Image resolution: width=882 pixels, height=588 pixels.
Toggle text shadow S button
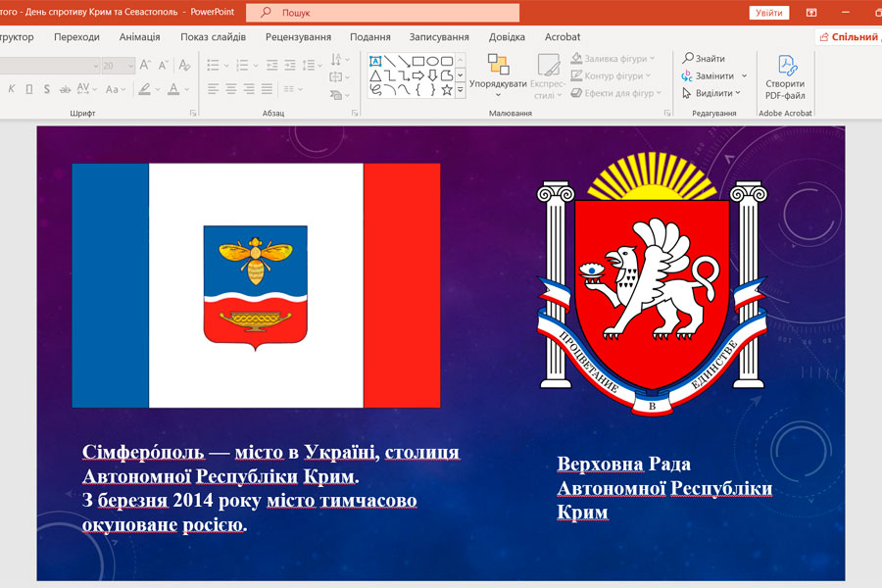tap(48, 89)
